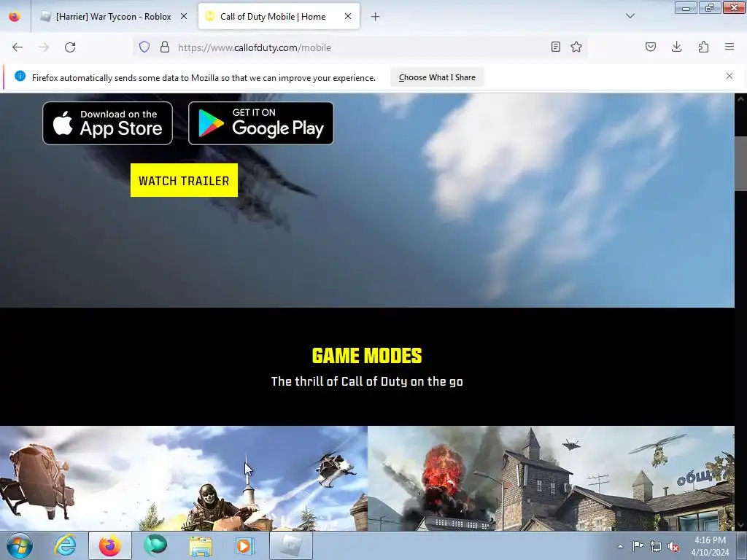
Task: Go back to previous page
Action: point(18,47)
